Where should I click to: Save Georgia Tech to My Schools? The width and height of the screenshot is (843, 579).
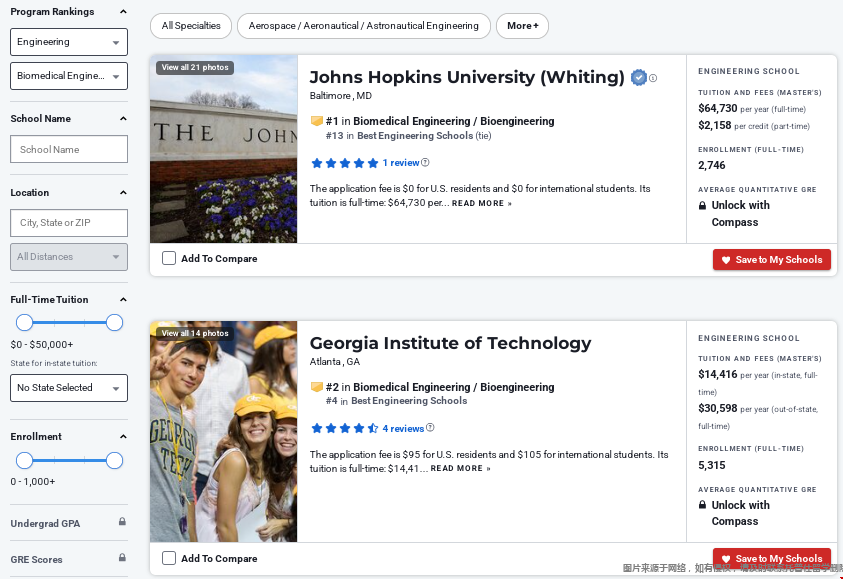(x=771, y=559)
